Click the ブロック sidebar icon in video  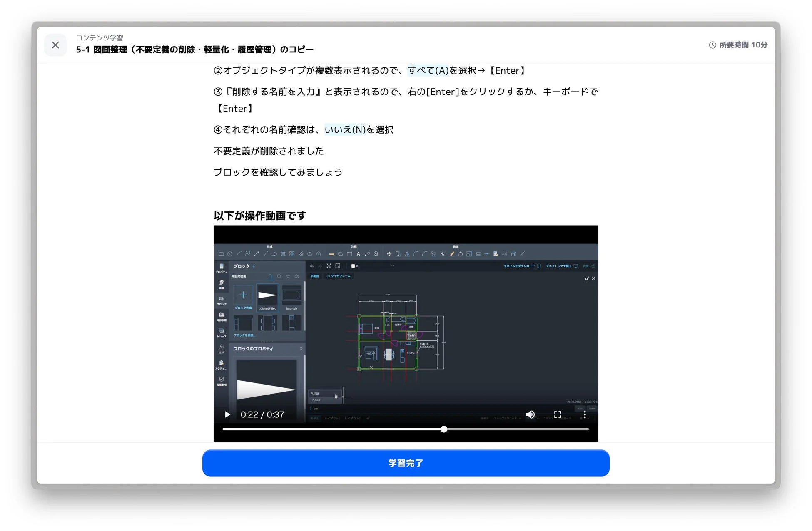222,300
